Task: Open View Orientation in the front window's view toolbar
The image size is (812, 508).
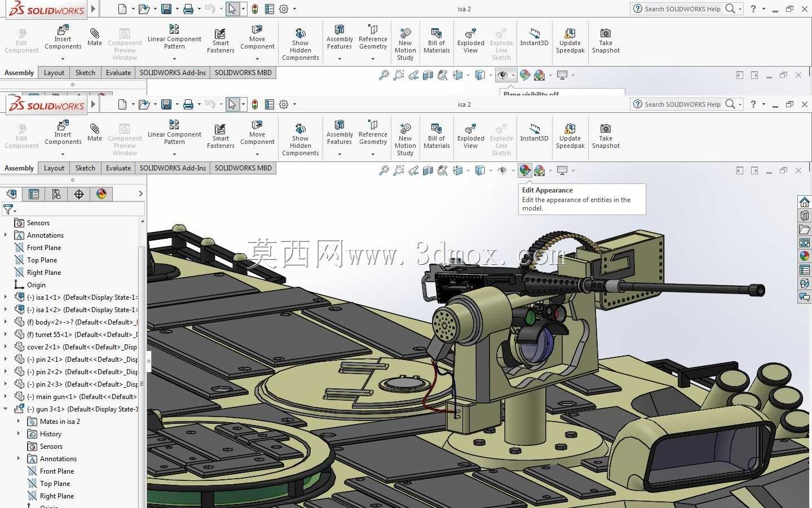Action: coord(458,170)
